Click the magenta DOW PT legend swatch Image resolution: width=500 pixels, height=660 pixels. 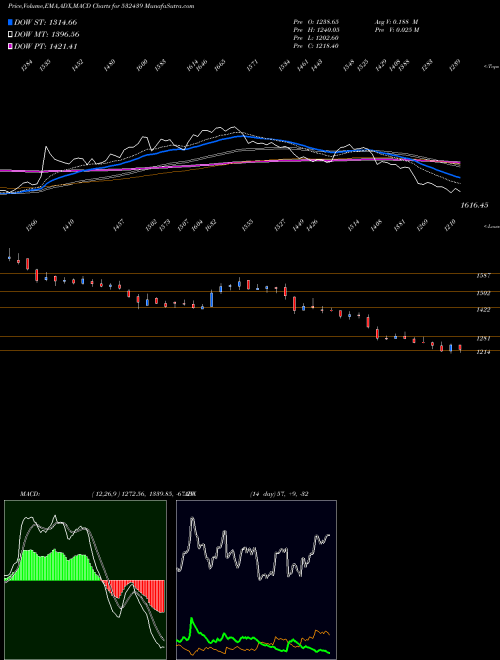(10, 46)
